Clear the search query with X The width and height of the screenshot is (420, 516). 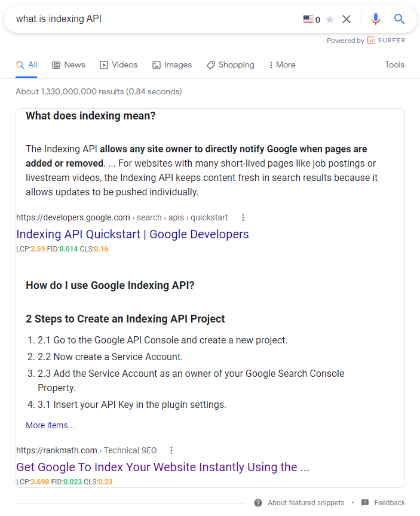[347, 19]
